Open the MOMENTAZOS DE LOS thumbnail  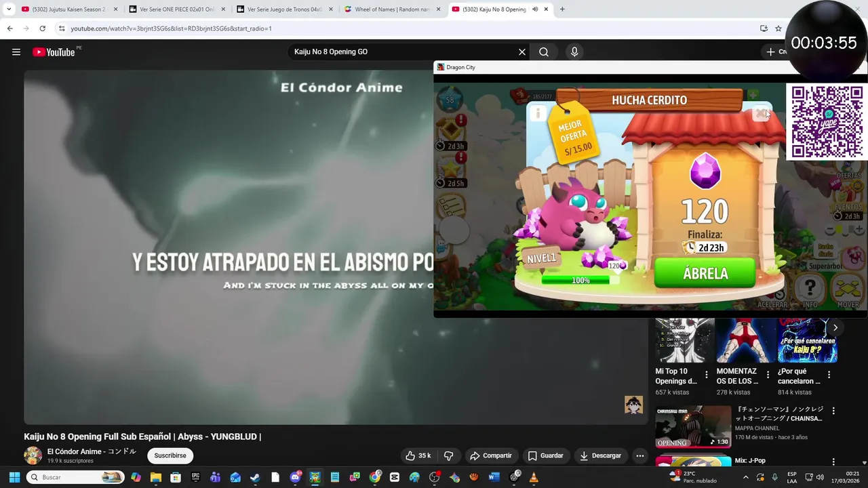coord(746,341)
